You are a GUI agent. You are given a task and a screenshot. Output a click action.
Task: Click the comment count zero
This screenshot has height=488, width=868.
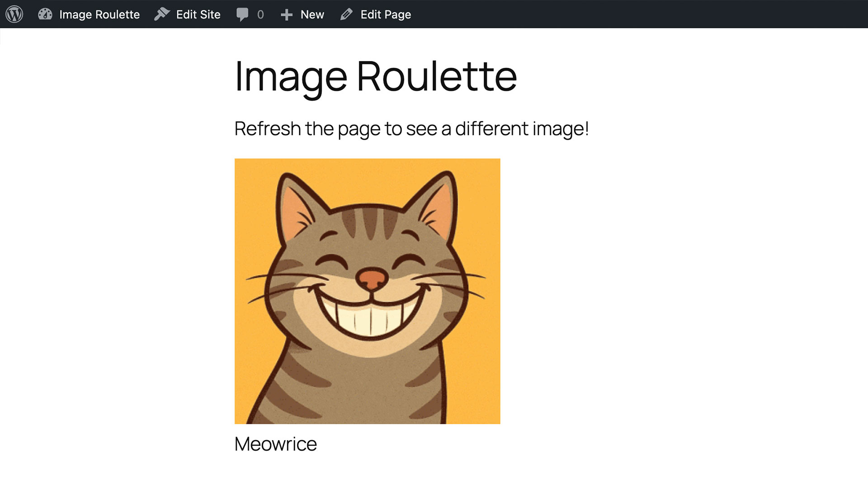click(260, 15)
